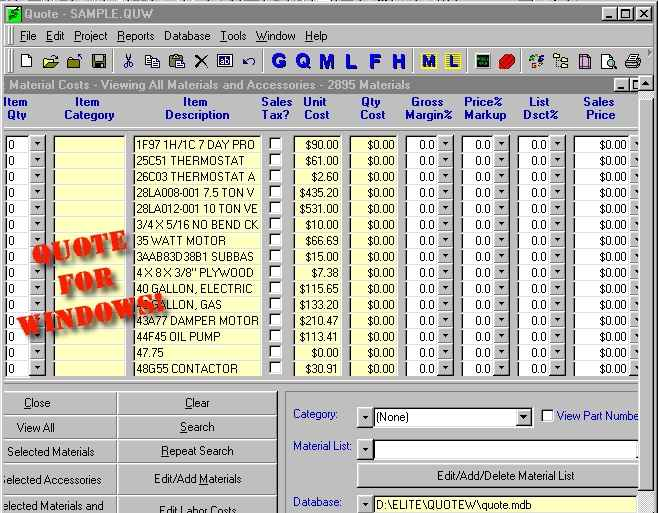The width and height of the screenshot is (658, 513).
Task: Click the Repeat Search button
Action: [197, 451]
